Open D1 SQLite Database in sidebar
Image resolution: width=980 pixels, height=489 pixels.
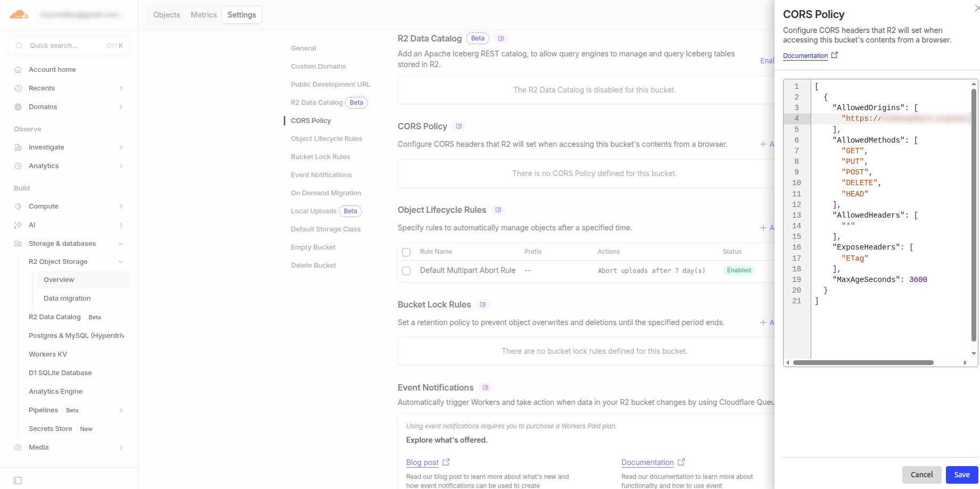pyautogui.click(x=60, y=373)
